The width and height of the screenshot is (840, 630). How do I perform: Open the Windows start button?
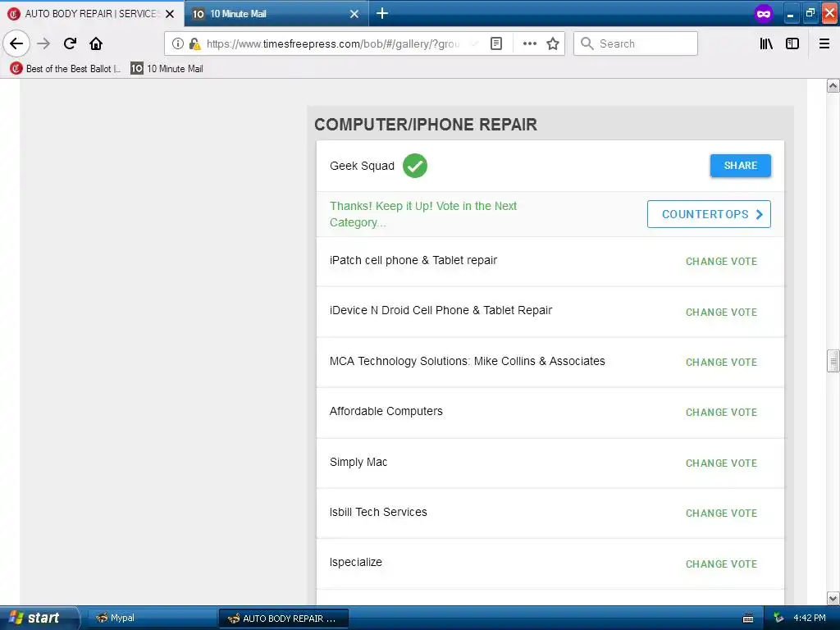(39, 618)
